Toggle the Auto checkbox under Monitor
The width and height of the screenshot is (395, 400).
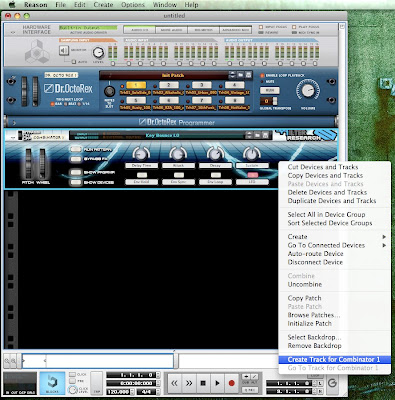click(74, 62)
